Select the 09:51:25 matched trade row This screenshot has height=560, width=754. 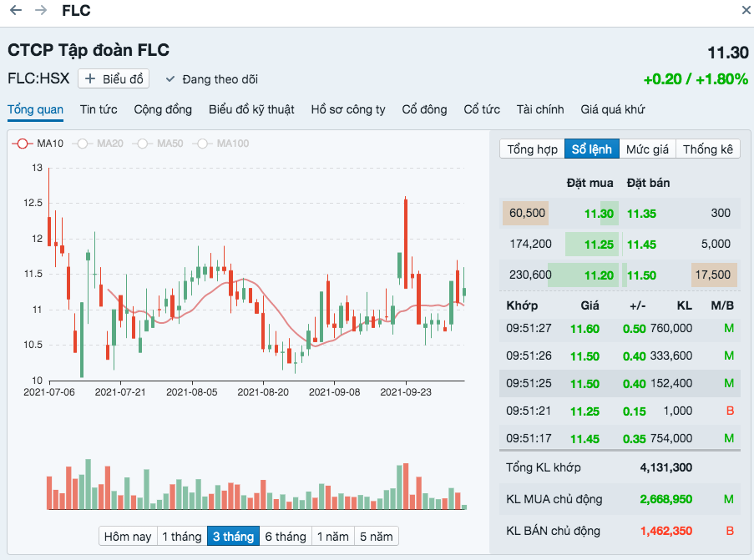620,383
